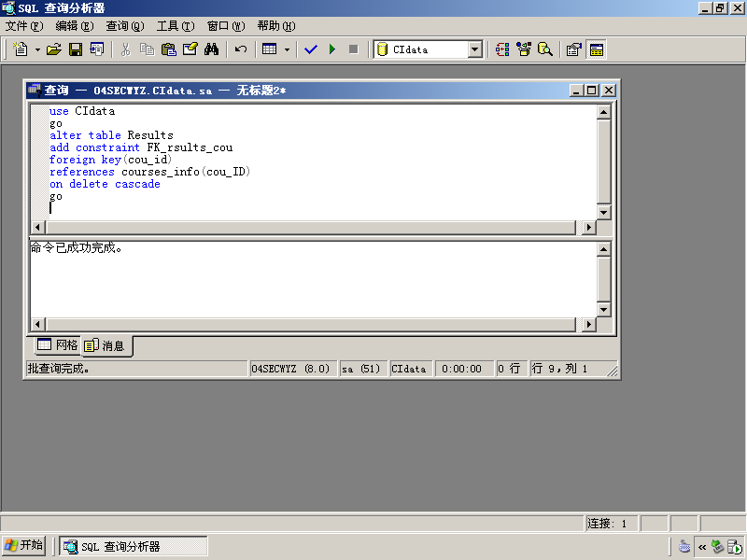Click the Execute Mode grid icon
The image size is (747, 560).
pos(270,49)
